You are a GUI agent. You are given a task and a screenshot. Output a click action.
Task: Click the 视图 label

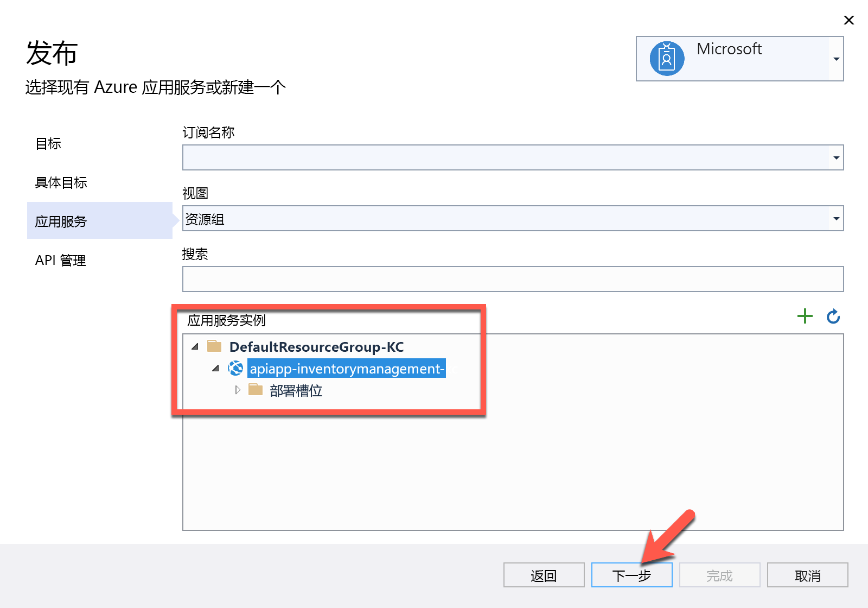[x=195, y=193]
